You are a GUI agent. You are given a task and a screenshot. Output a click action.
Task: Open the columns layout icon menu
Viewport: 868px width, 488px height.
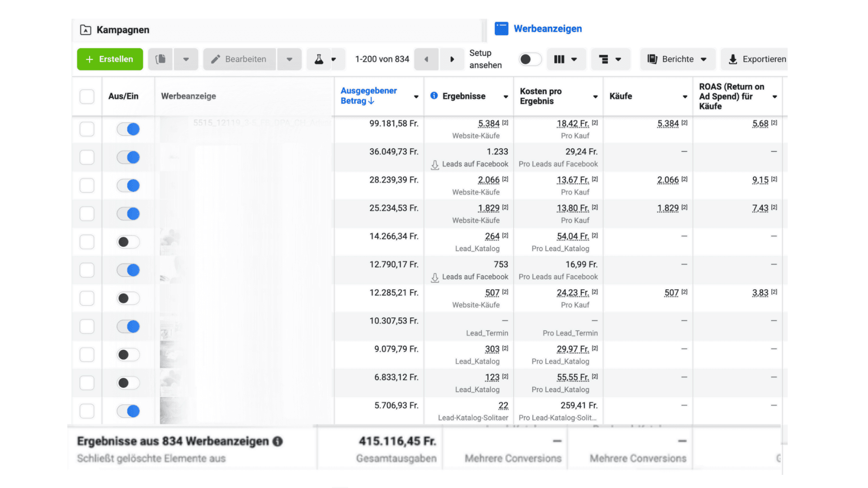[x=566, y=59]
